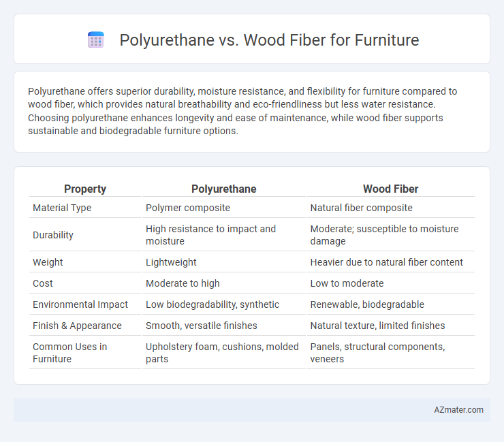504x442 pixels.
Task: Click 'High resistance to impact and moisture' cell
Action: click(210, 235)
